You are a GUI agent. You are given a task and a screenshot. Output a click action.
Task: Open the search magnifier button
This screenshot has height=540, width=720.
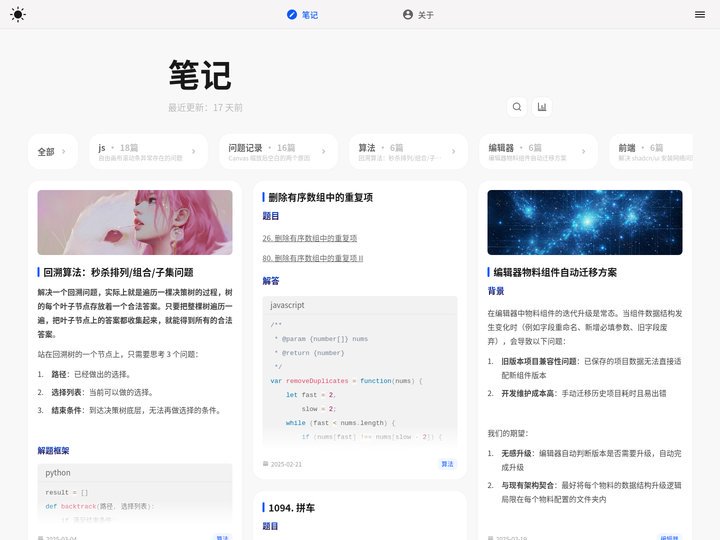[517, 107]
